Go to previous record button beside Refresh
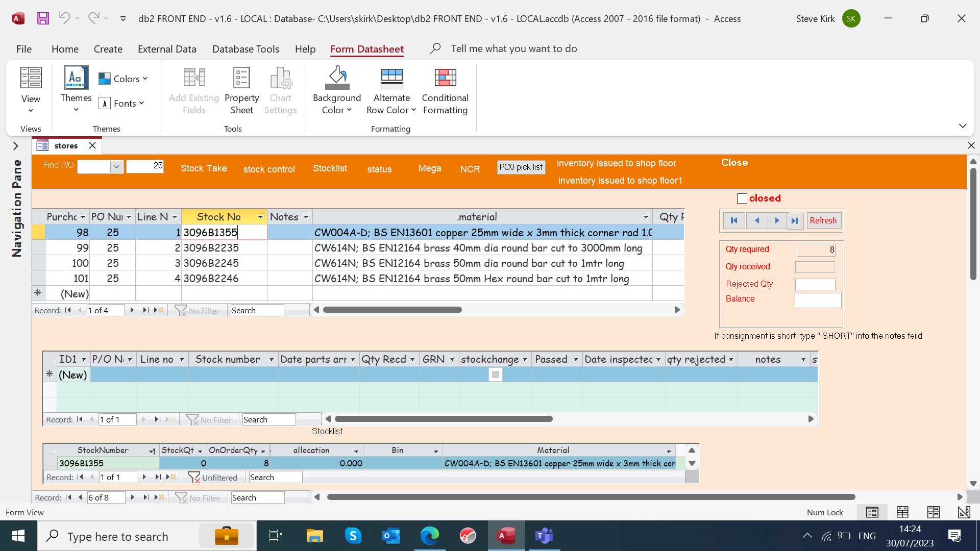980x551 pixels. (x=756, y=220)
